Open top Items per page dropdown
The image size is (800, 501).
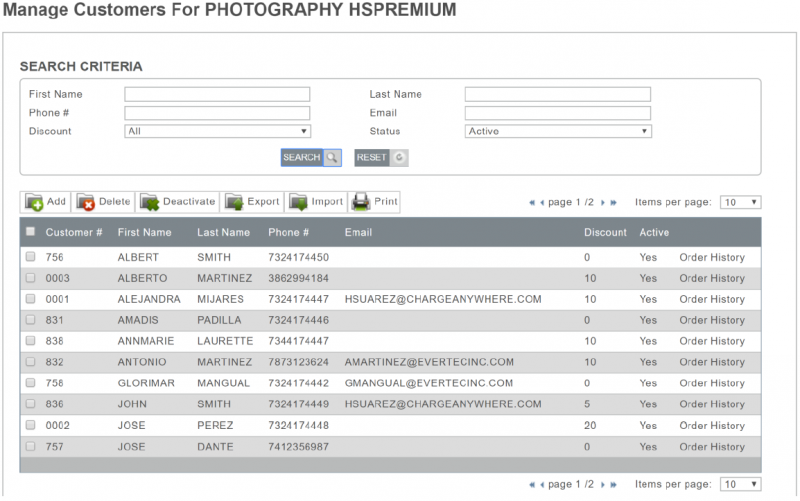click(740, 202)
